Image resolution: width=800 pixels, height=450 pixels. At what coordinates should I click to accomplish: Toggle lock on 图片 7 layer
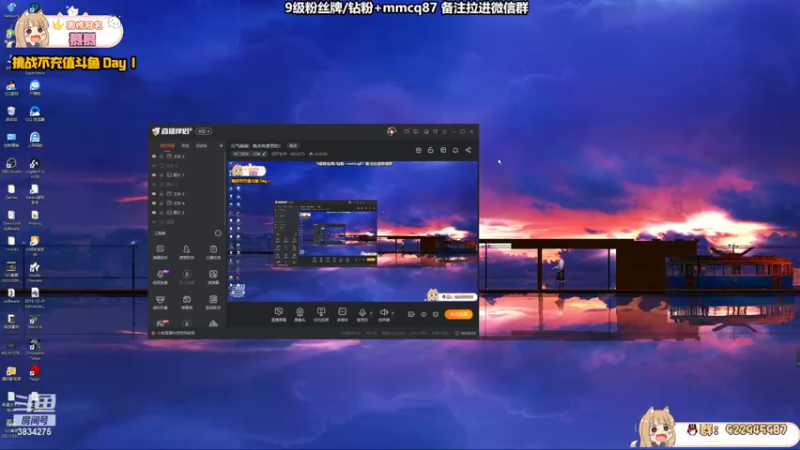pyautogui.click(x=162, y=175)
